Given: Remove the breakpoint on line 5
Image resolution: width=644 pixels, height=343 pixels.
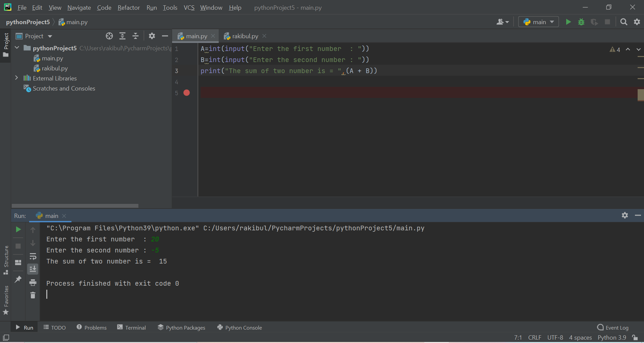Looking at the screenshot, I should pos(187,93).
